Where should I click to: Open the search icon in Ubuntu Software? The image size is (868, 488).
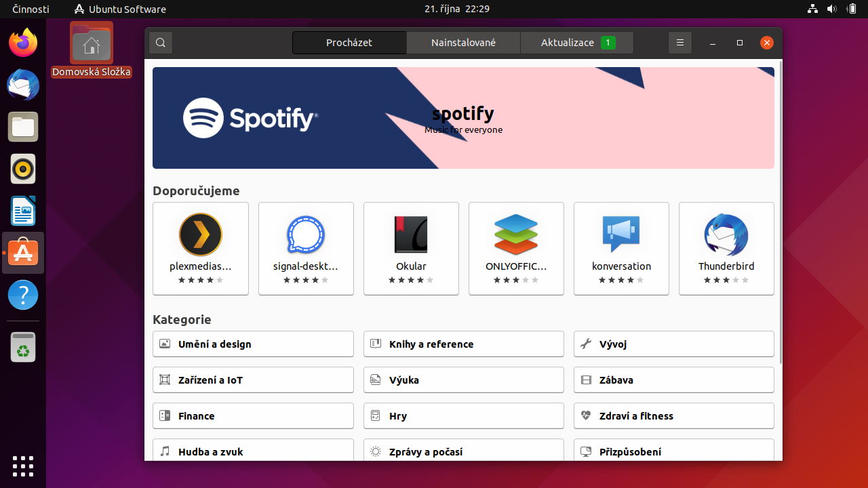(160, 42)
